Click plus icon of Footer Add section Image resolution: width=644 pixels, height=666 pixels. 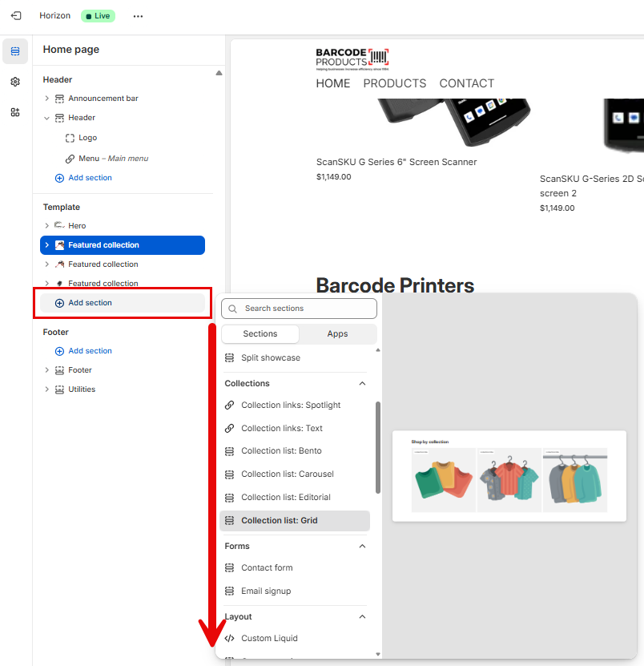click(x=59, y=351)
